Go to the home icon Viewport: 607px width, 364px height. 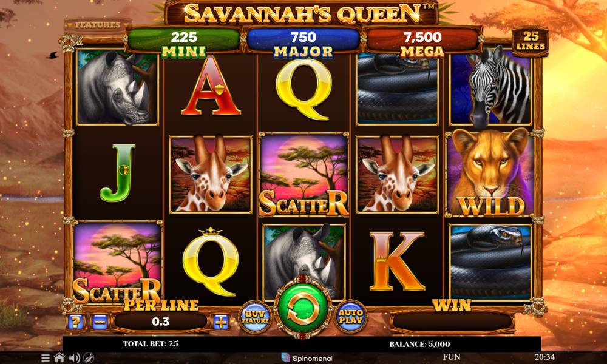pos(59,358)
